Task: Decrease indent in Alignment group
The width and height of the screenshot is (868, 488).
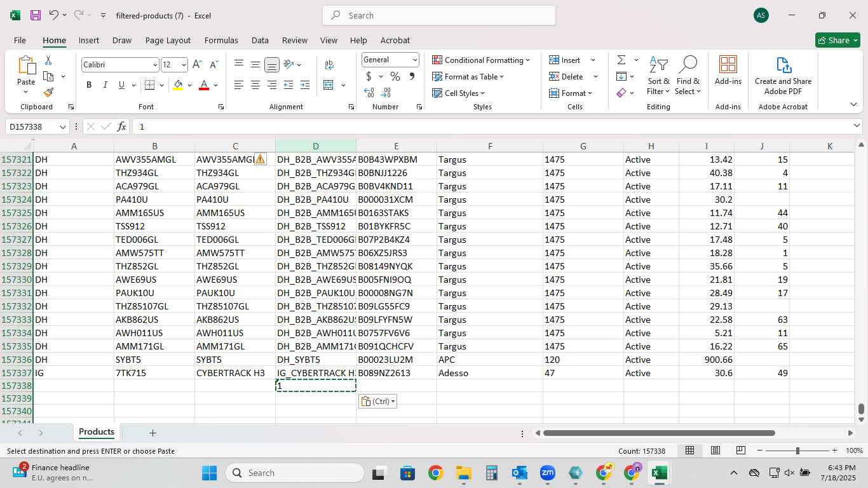Action: point(288,85)
